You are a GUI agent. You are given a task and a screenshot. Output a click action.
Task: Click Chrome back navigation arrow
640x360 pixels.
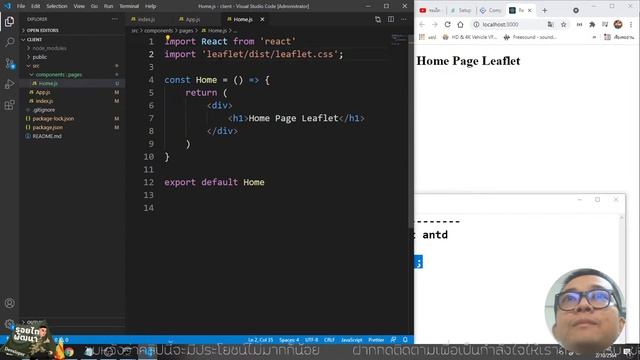click(x=422, y=24)
